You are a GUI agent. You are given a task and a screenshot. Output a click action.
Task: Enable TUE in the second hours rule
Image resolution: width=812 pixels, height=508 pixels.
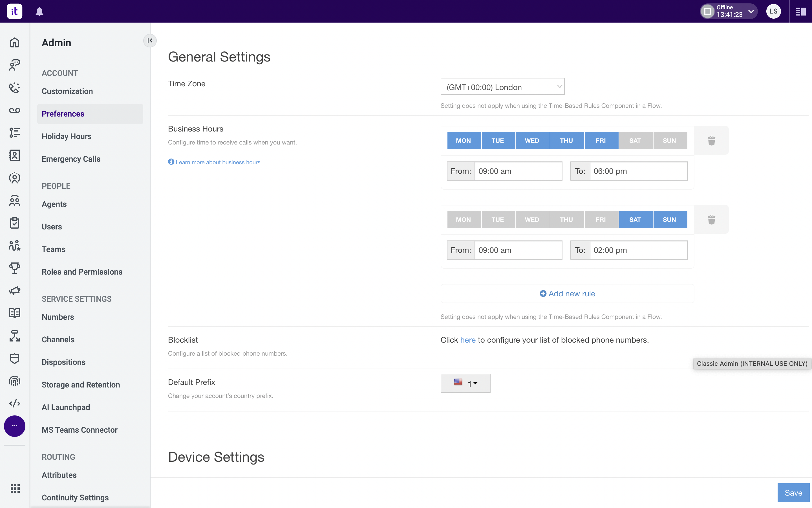point(498,219)
